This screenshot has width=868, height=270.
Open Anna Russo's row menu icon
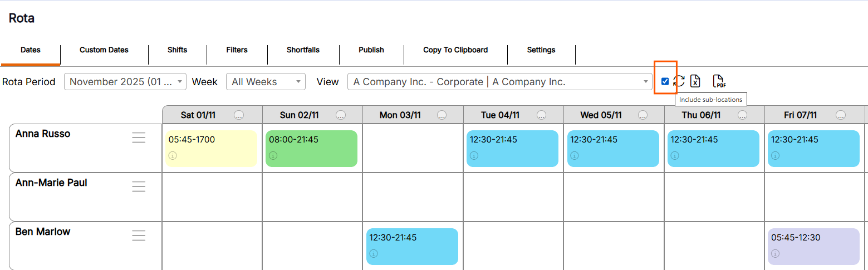(139, 138)
